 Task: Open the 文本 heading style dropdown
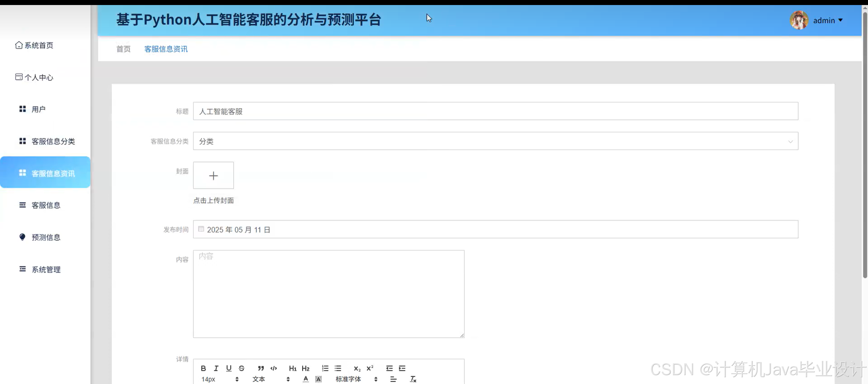(271, 379)
